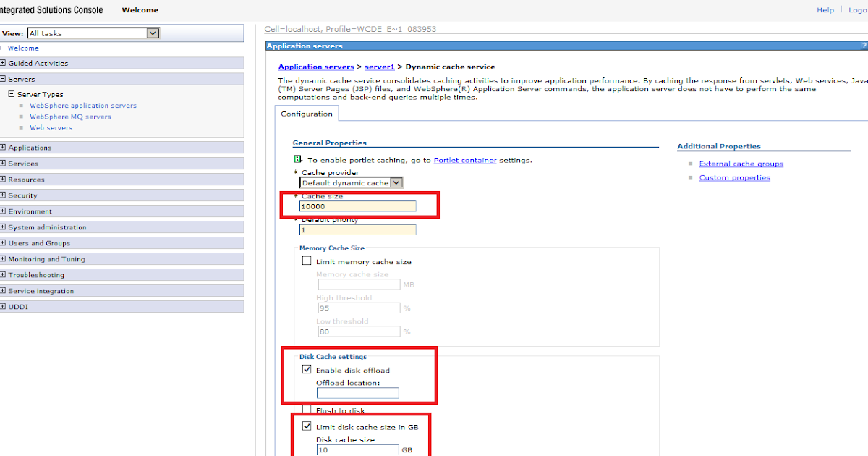The image size is (868, 456).
Task: Check the Flush to disk option
Action: click(x=307, y=410)
